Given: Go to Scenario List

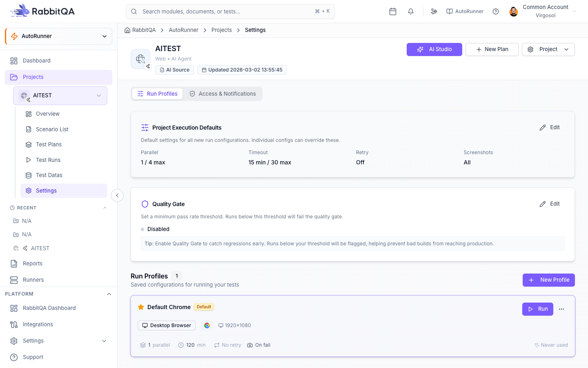Looking at the screenshot, I should click(x=64, y=129).
